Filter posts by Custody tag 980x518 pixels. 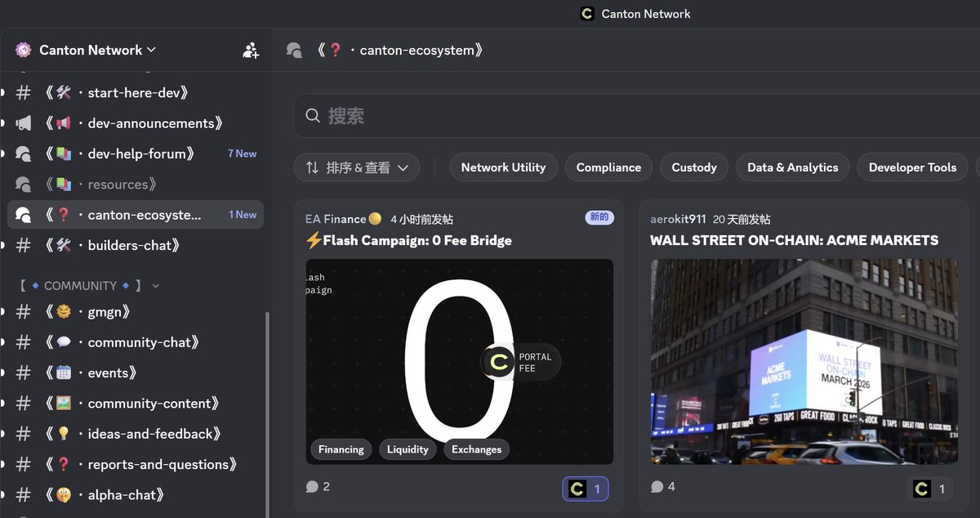pos(694,167)
